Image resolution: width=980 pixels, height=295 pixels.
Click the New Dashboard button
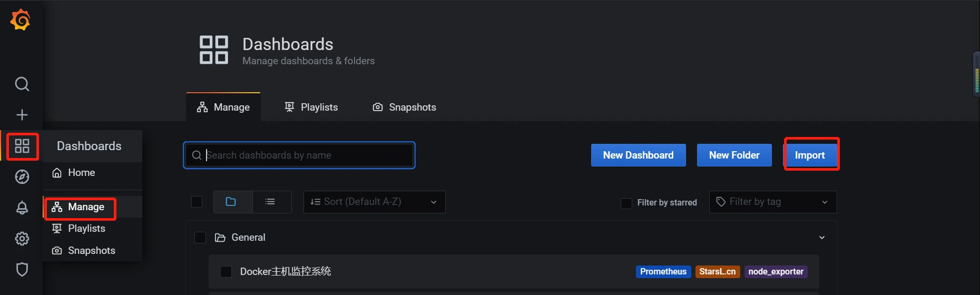pyautogui.click(x=639, y=155)
